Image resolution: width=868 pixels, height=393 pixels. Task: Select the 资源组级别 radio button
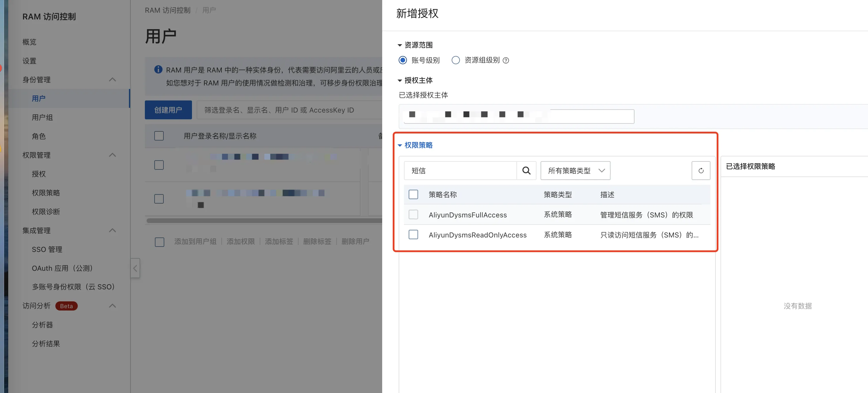tap(455, 60)
